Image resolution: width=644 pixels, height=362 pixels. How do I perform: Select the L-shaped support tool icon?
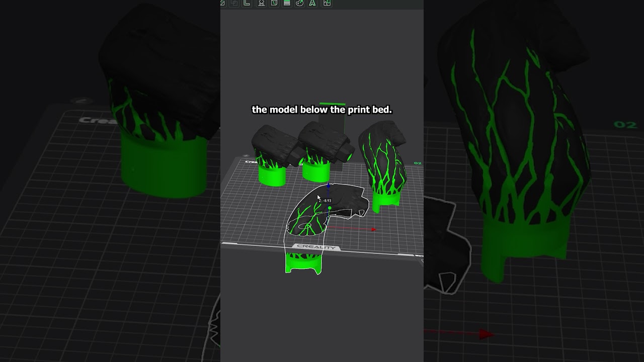click(x=247, y=3)
